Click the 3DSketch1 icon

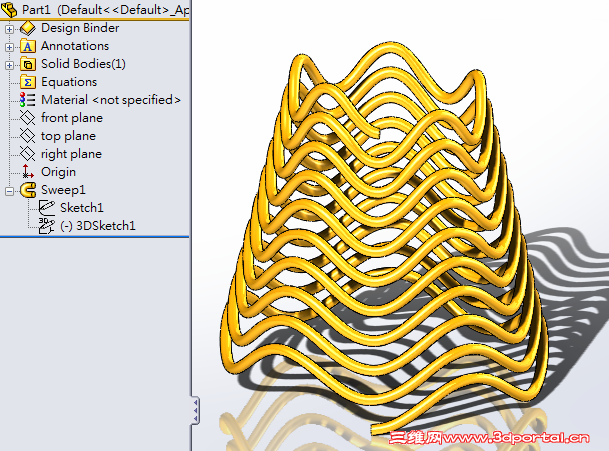click(46, 226)
